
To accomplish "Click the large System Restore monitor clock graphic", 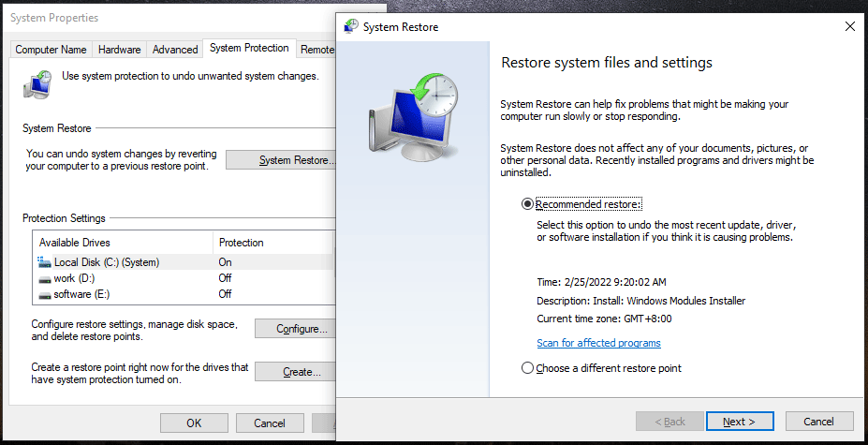I will pyautogui.click(x=414, y=116).
